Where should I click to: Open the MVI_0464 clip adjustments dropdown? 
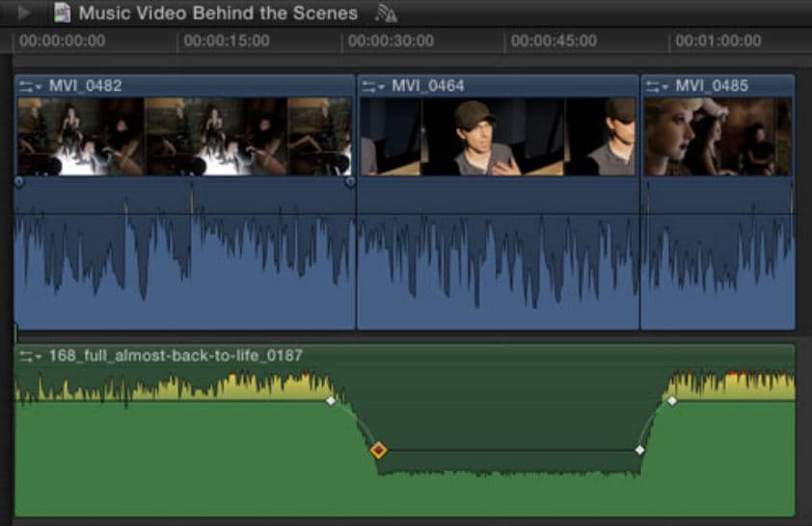tap(373, 86)
